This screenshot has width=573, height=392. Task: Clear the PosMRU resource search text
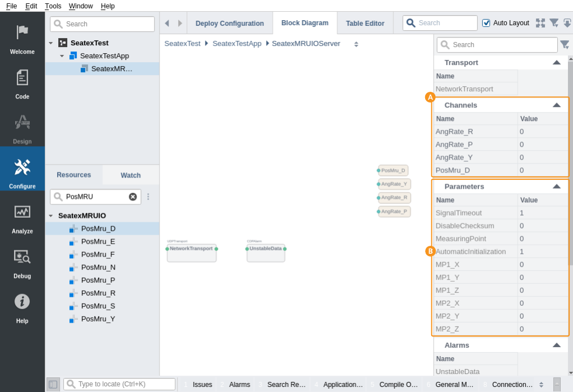point(133,197)
